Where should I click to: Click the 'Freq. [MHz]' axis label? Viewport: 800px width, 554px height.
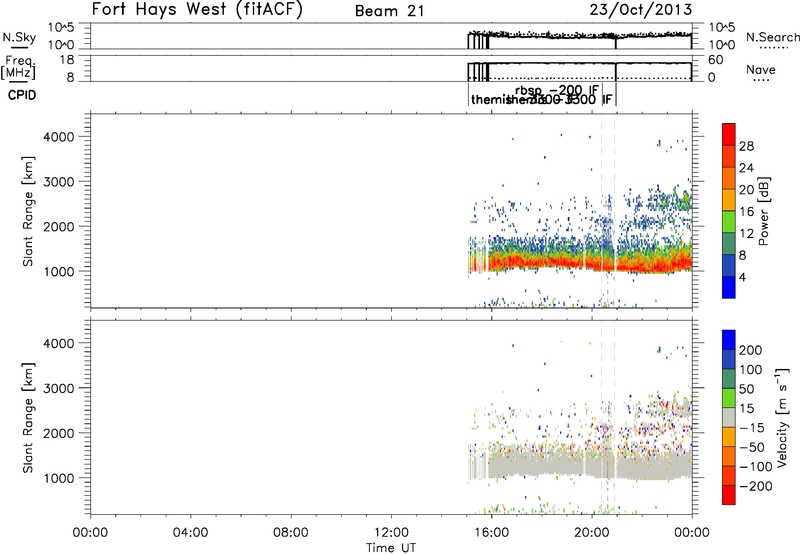(x=18, y=67)
